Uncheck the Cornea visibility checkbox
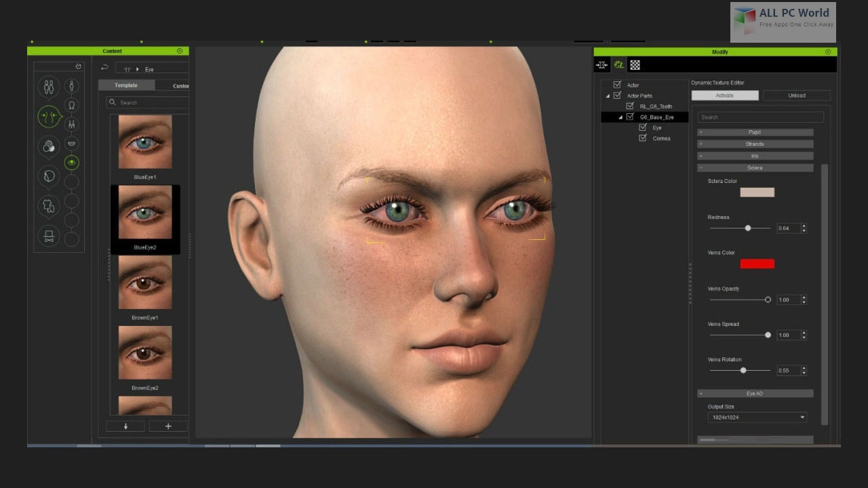Viewport: 868px width, 488px height. [642, 138]
